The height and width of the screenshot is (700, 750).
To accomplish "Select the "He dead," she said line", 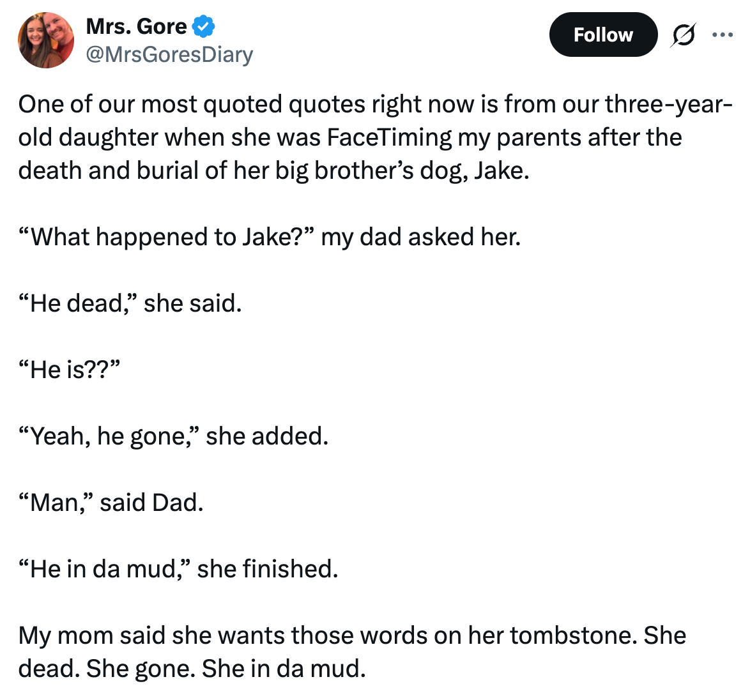I will [130, 303].
